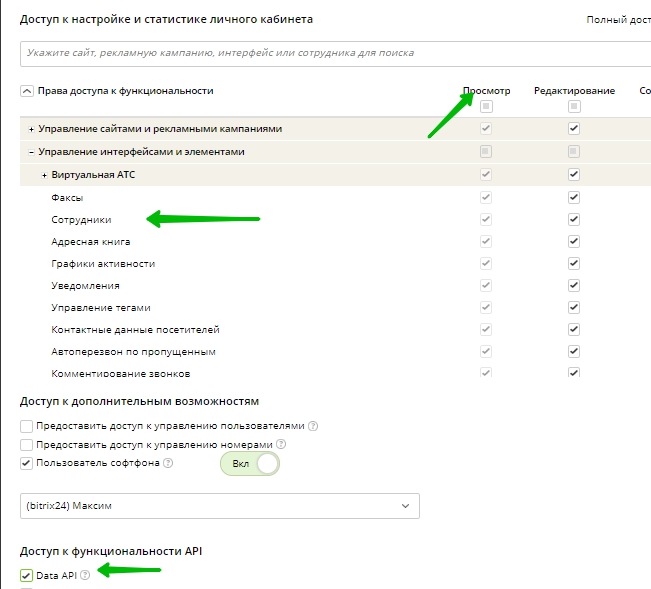
Task: Uncheck Редактирование for Управление тегами
Action: pos(574,307)
